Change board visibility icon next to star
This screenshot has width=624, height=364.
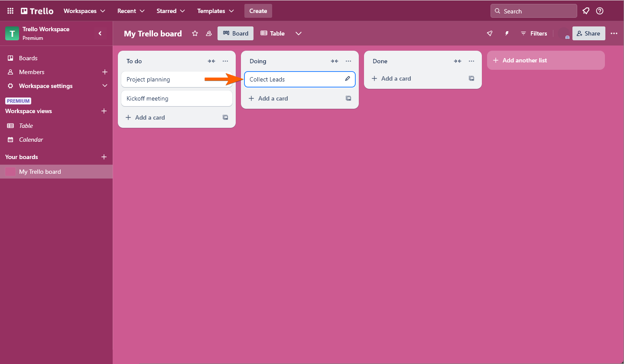click(209, 33)
